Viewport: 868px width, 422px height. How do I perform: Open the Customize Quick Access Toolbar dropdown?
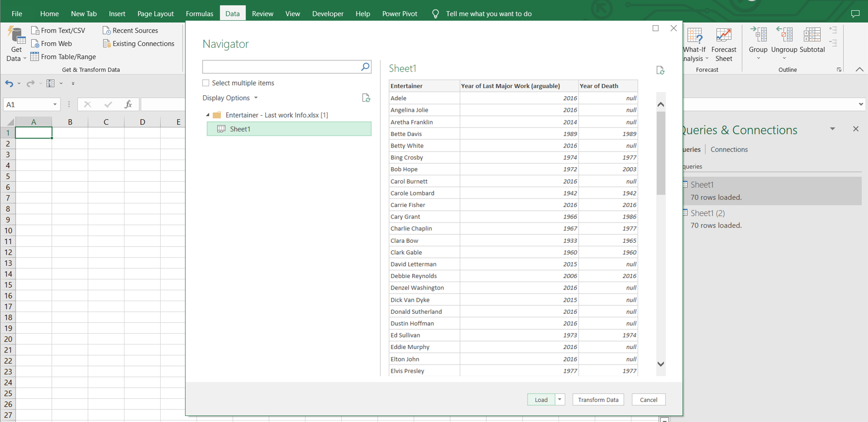click(73, 83)
